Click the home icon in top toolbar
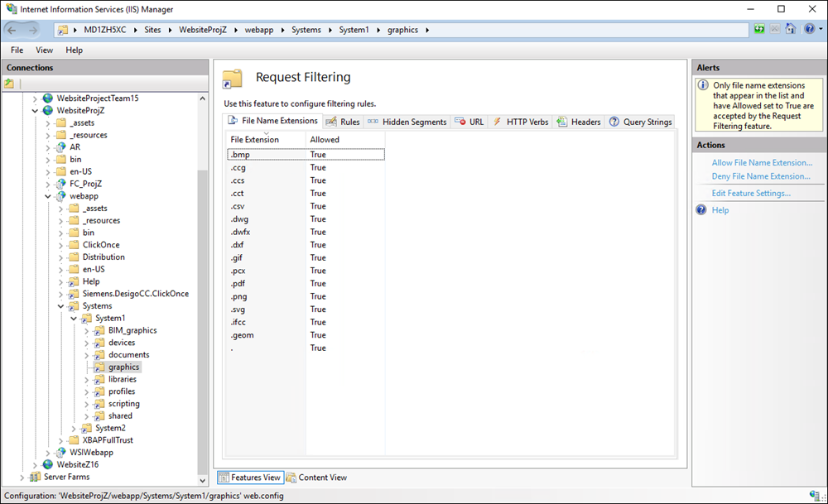The image size is (828, 504). pos(790,29)
